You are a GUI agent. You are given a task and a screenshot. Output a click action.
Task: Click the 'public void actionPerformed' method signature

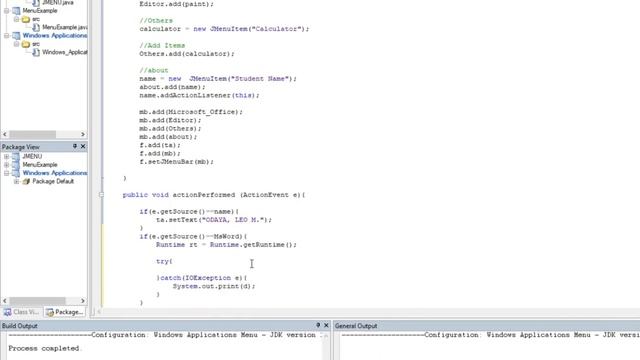(214, 195)
